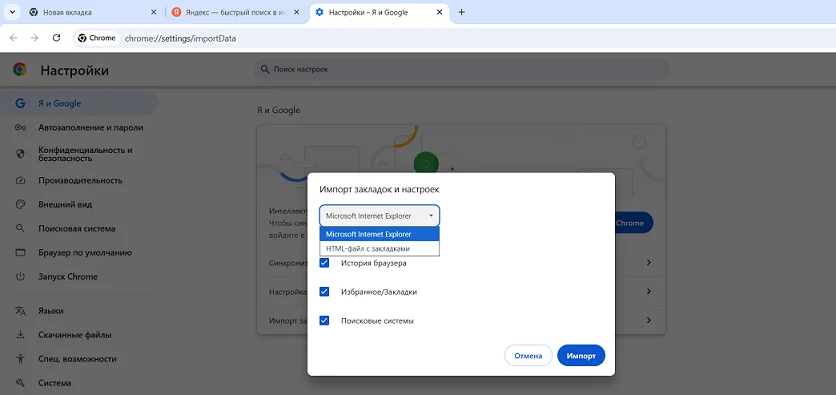Open Автозаполнение и пароли key icon
Viewport: 836px width, 395px height.
(x=20, y=127)
